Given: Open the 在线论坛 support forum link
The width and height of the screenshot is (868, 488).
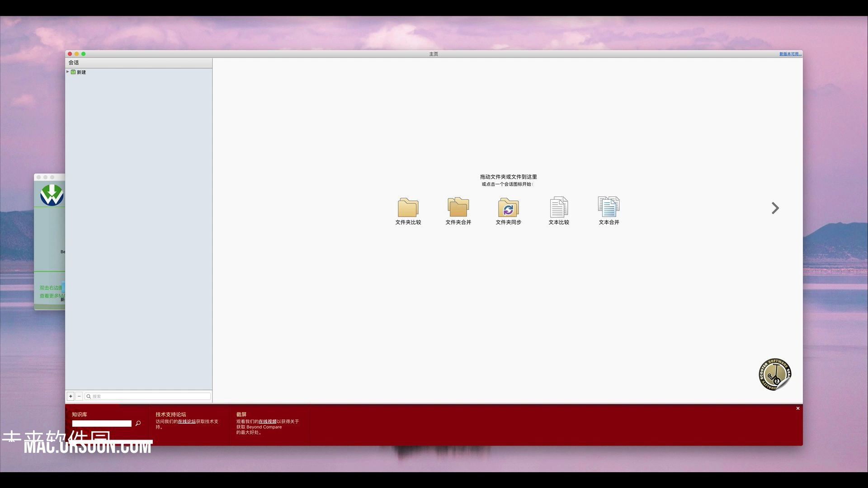Looking at the screenshot, I should click(187, 422).
